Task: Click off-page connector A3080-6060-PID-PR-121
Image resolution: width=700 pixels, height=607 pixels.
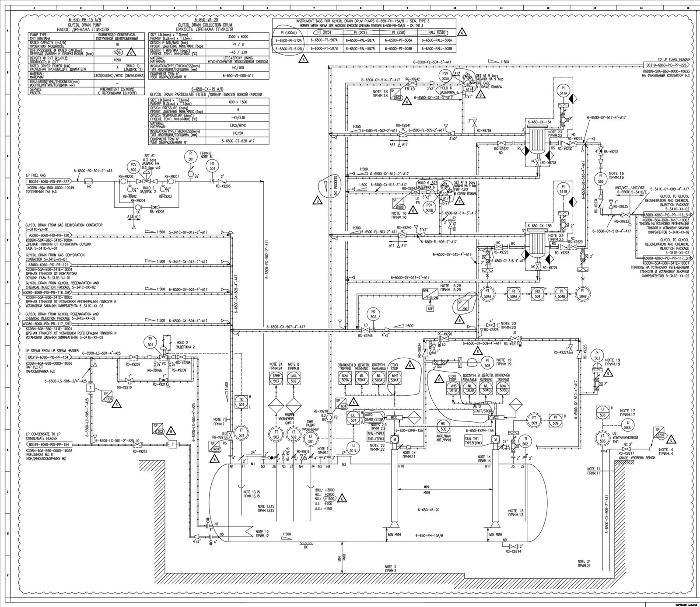Action: pos(49,265)
